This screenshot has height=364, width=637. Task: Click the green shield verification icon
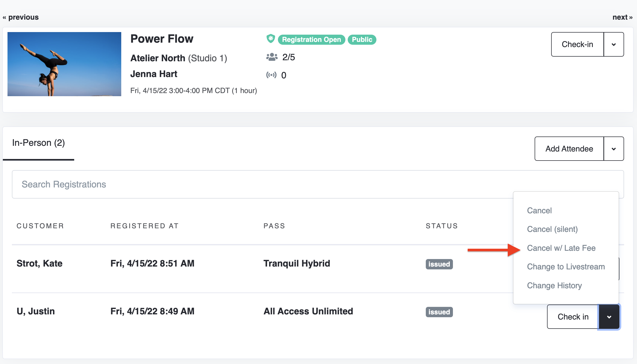[270, 39]
